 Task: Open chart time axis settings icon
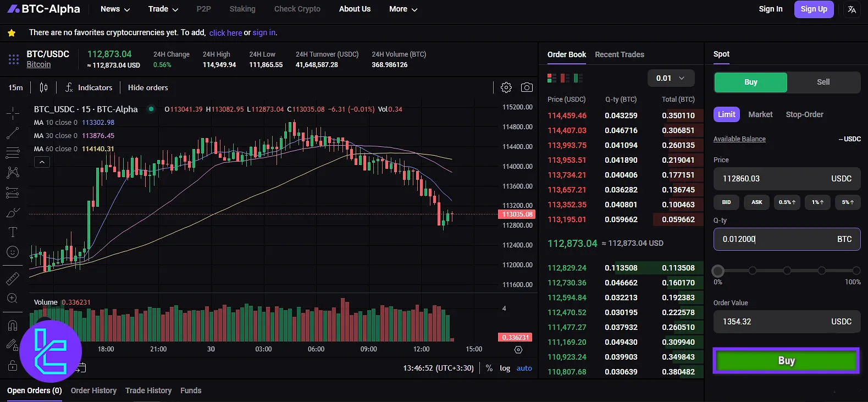(518, 350)
